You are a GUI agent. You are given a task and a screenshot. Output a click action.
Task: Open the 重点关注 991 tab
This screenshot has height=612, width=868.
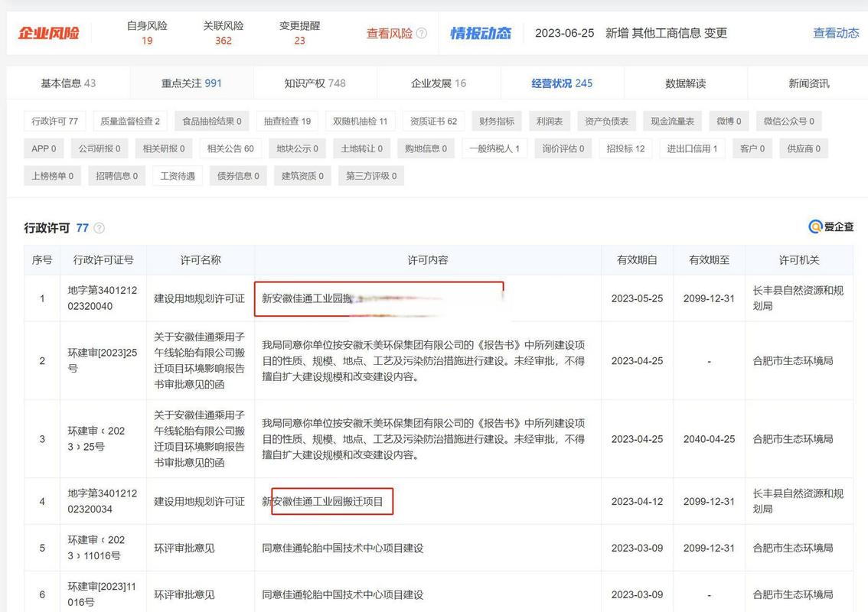[191, 83]
